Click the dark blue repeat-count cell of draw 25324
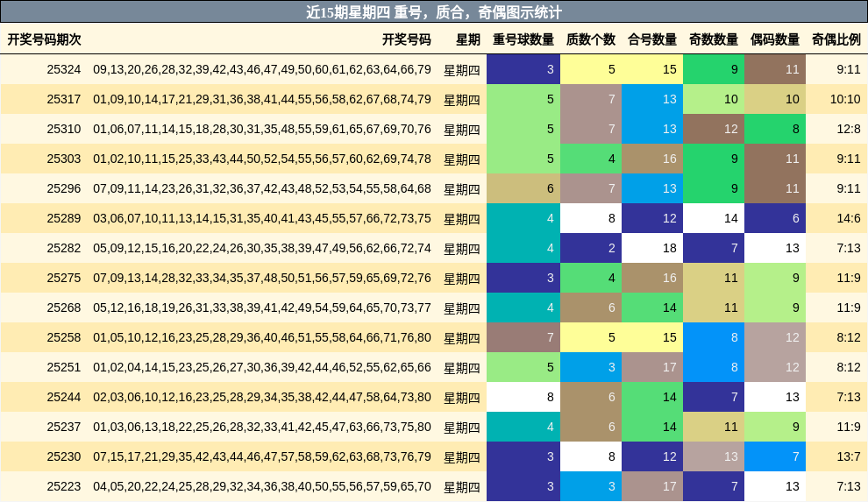Image resolution: width=868 pixels, height=502 pixels. tap(523, 70)
